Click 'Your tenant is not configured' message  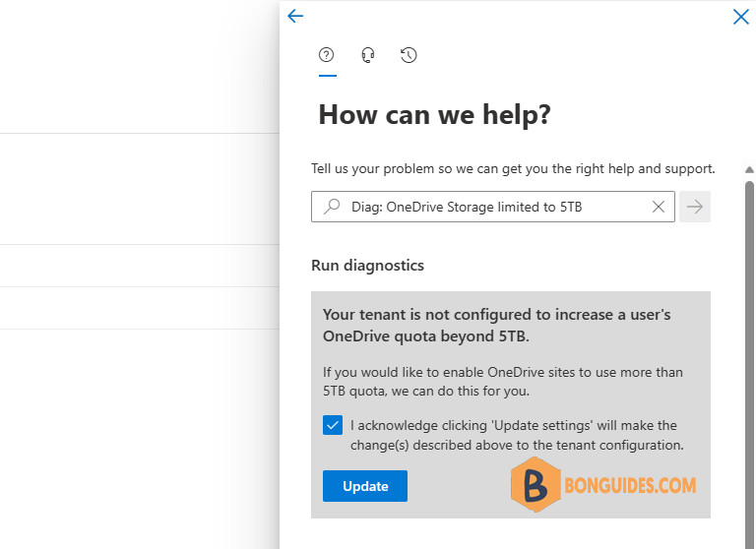point(496,326)
